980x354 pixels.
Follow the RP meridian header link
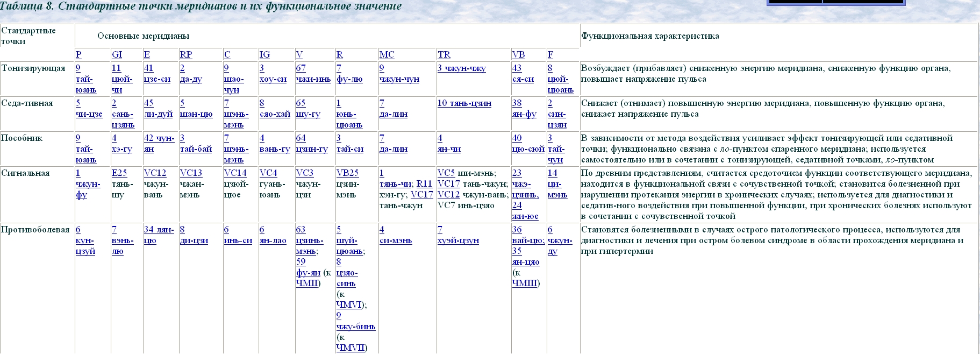(186, 55)
